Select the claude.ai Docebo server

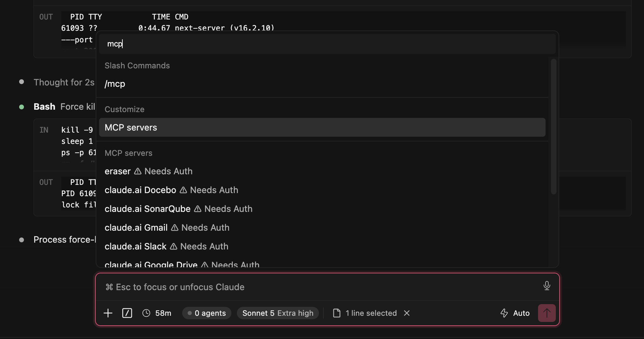point(322,190)
